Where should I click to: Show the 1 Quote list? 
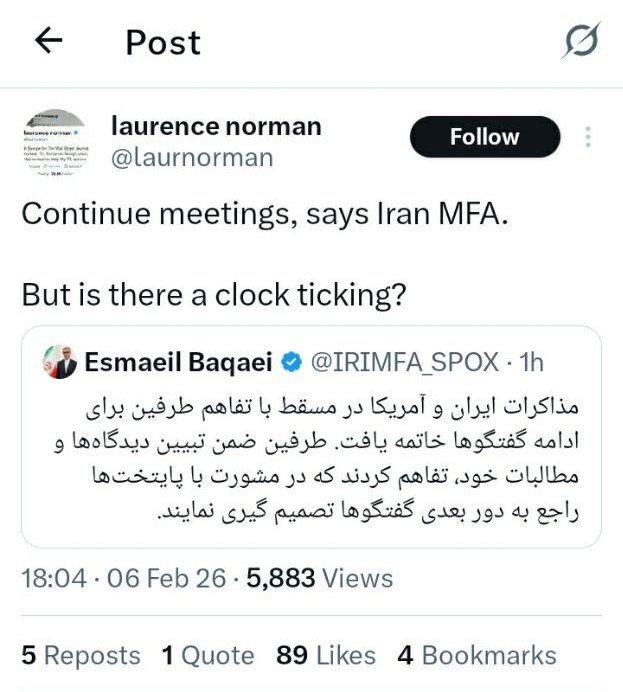point(208,656)
